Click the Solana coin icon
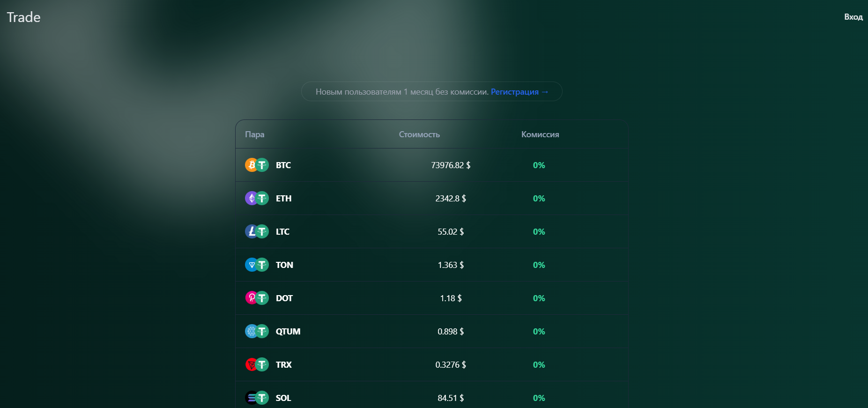868x408 pixels. click(x=251, y=398)
